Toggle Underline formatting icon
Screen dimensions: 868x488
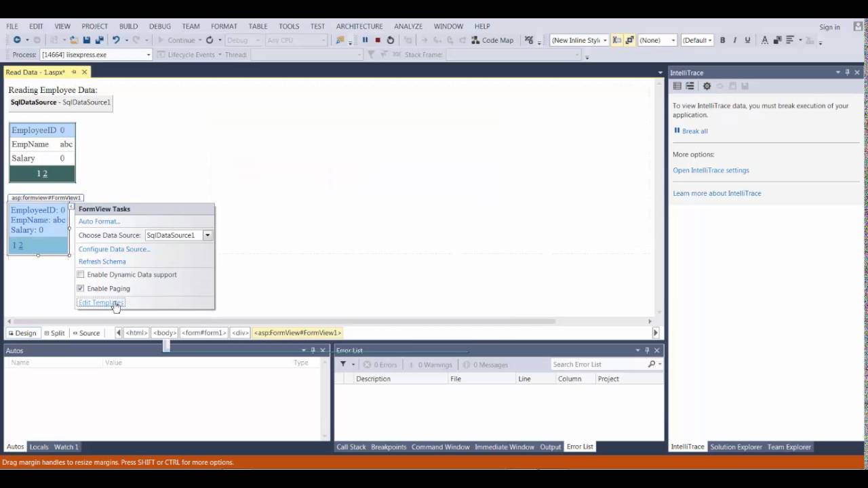coord(747,40)
